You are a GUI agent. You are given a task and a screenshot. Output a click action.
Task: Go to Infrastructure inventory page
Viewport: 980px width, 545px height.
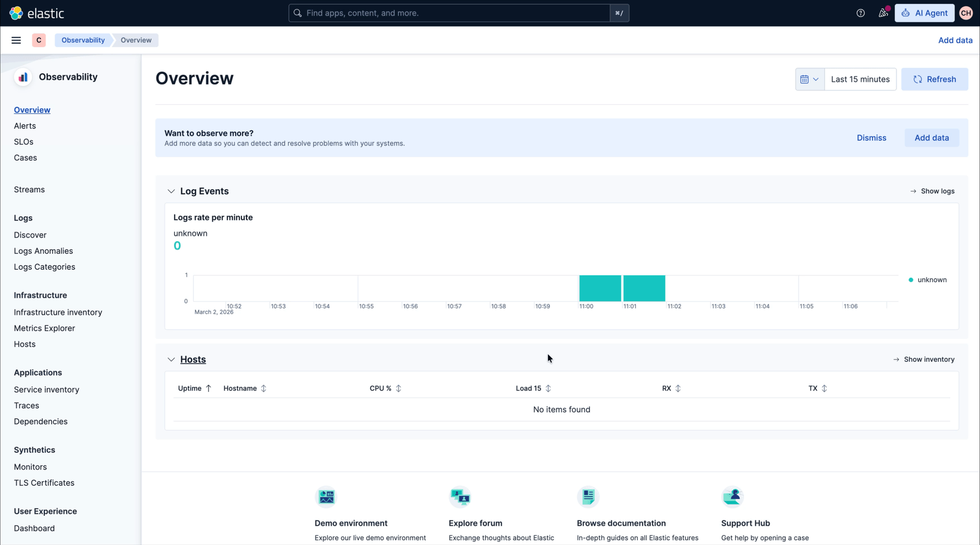coord(58,312)
